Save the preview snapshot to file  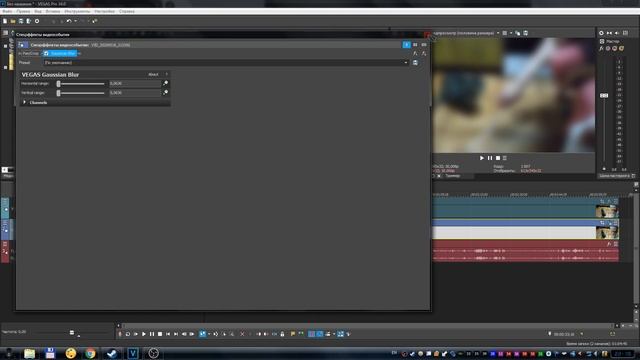click(x=526, y=33)
